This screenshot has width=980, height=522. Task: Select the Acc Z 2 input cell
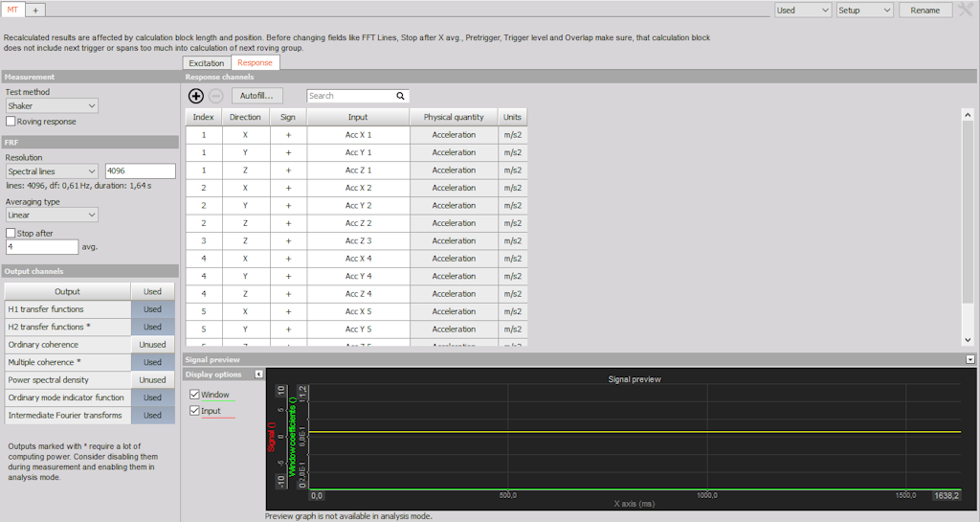pos(358,223)
